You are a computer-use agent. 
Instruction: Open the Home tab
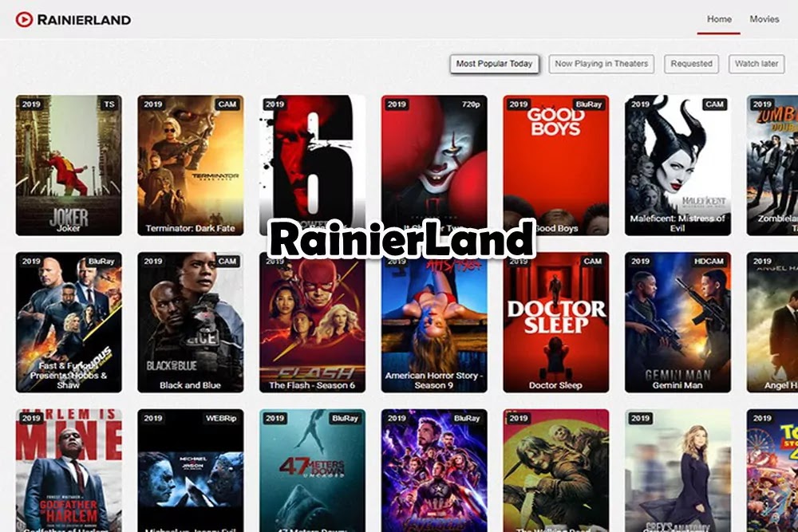click(x=719, y=19)
